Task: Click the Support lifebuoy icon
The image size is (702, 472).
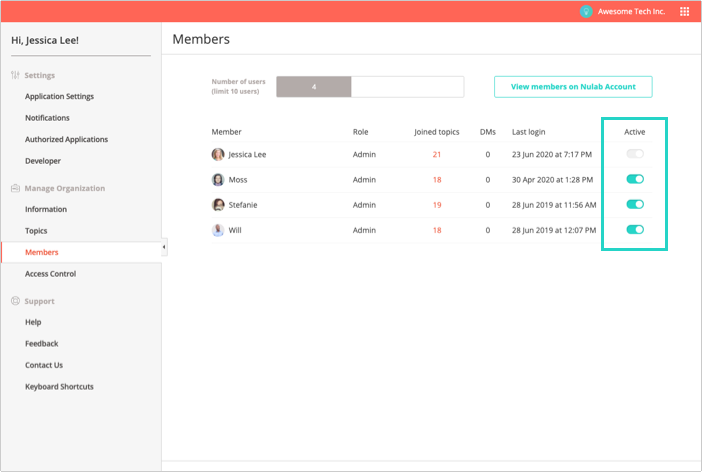Action: click(15, 301)
